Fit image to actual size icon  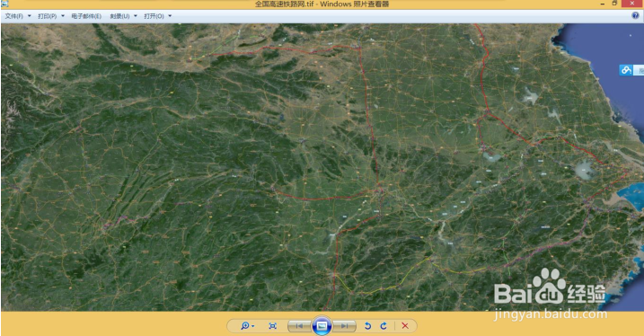coord(272,326)
